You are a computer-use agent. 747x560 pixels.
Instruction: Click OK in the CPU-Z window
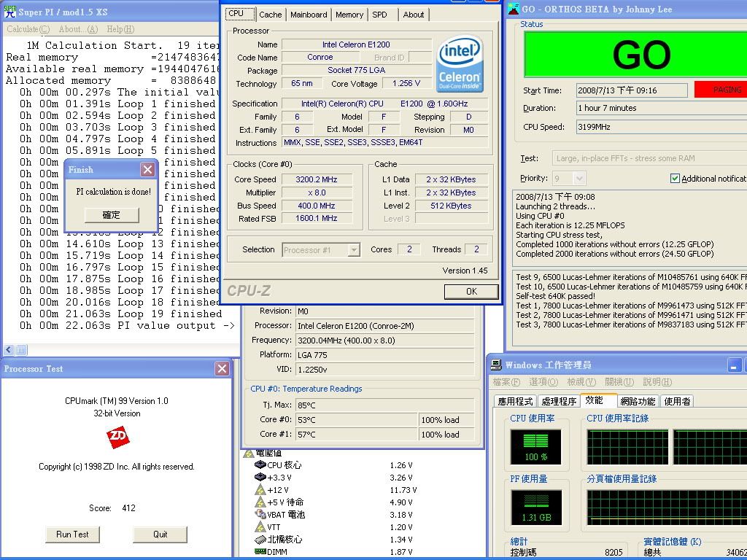pyautogui.click(x=471, y=292)
